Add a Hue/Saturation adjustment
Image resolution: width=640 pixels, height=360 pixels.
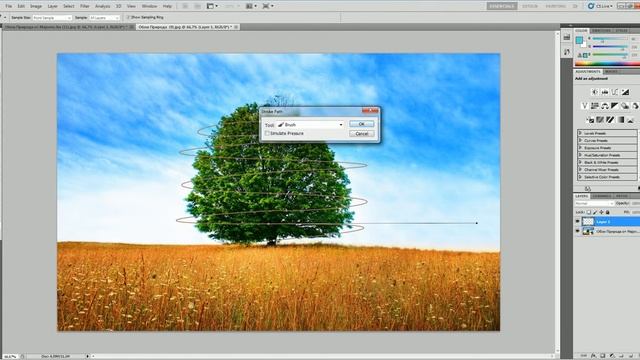(x=595, y=106)
